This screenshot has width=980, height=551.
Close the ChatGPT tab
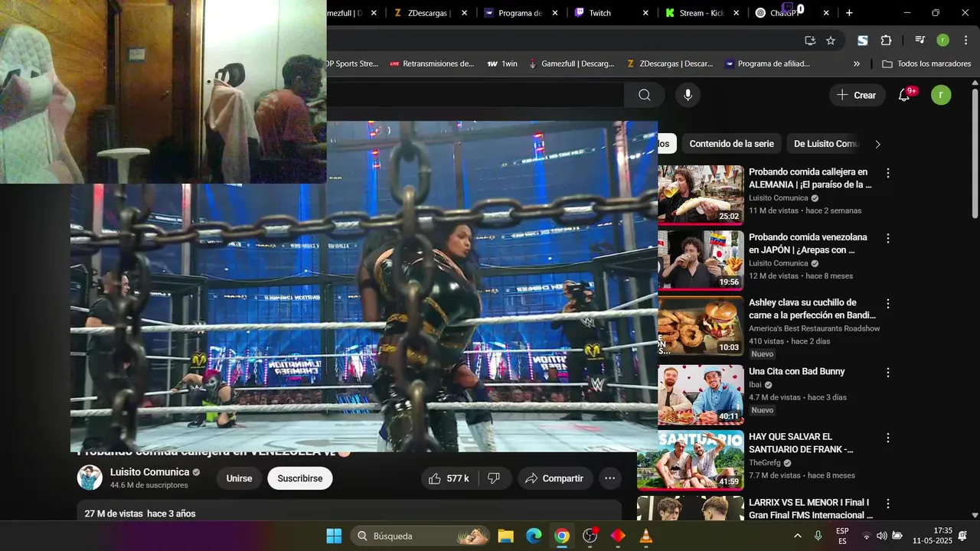826,12
